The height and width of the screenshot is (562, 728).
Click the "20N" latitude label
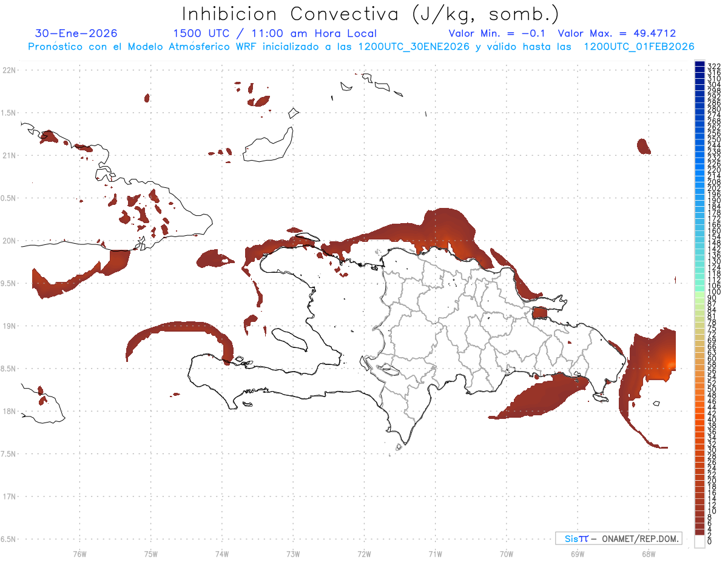(x=8, y=241)
